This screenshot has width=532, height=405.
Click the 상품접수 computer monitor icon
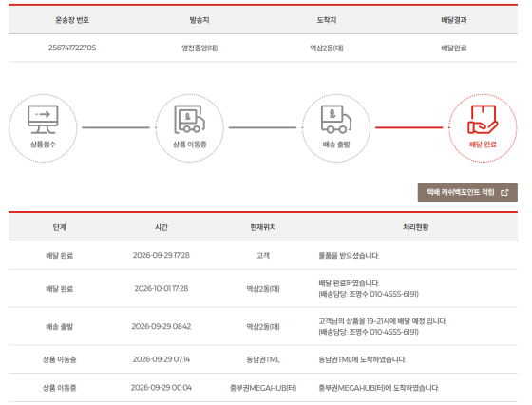point(43,119)
